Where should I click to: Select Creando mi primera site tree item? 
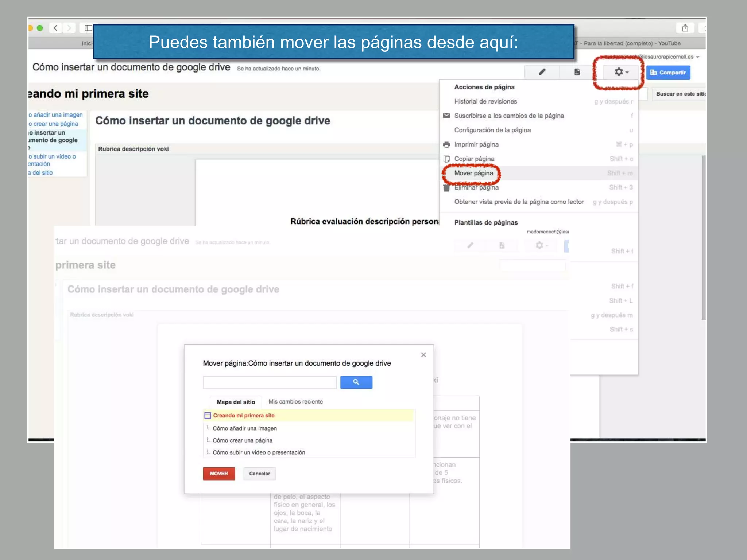[309, 415]
